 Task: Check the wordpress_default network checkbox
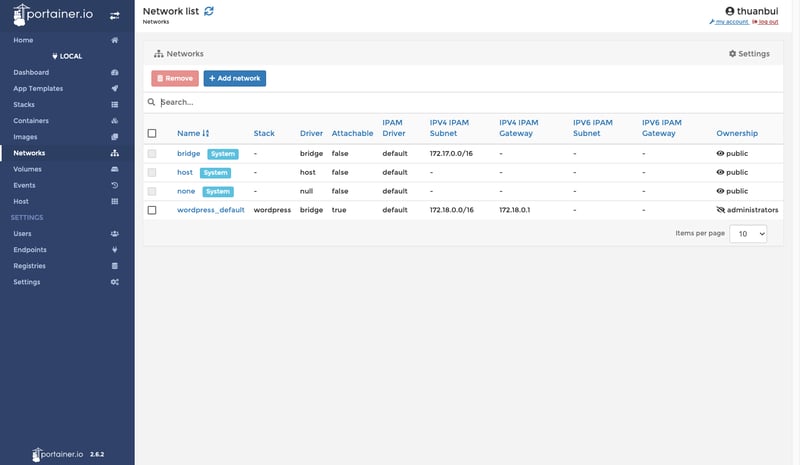tap(152, 210)
